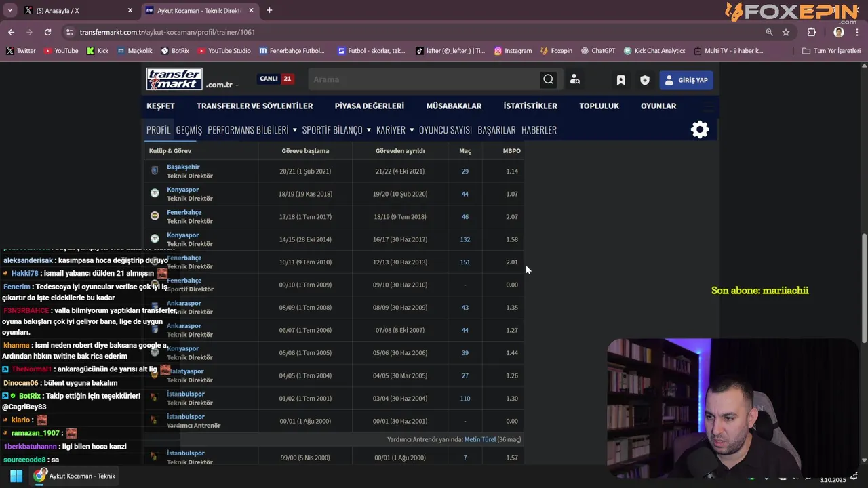Open İstatistikler menu
This screenshot has width=868, height=488.
(530, 106)
